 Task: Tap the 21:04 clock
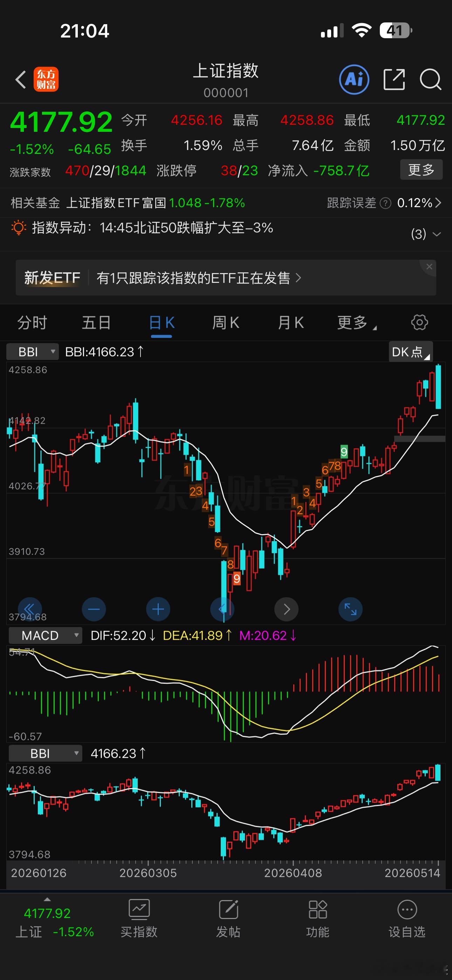[84, 31]
